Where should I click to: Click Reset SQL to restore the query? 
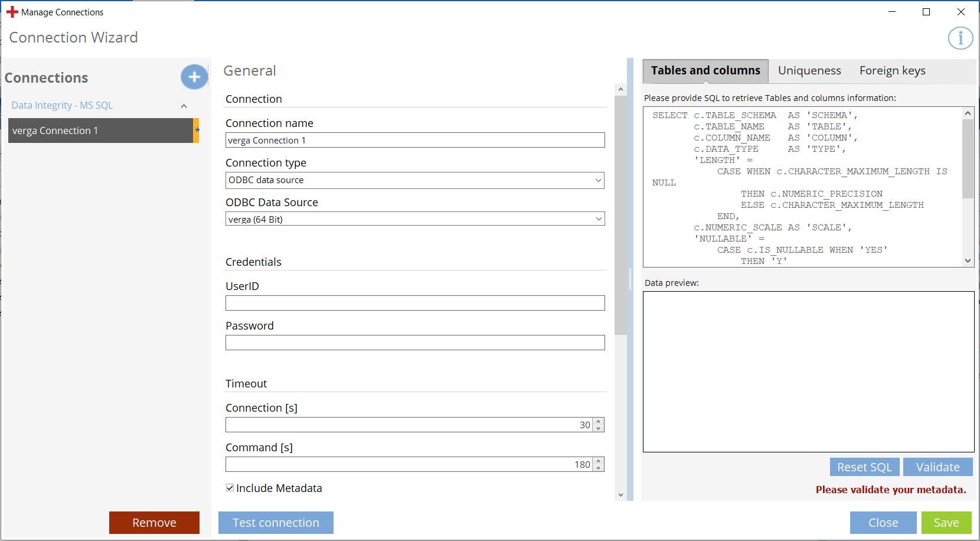pos(864,467)
